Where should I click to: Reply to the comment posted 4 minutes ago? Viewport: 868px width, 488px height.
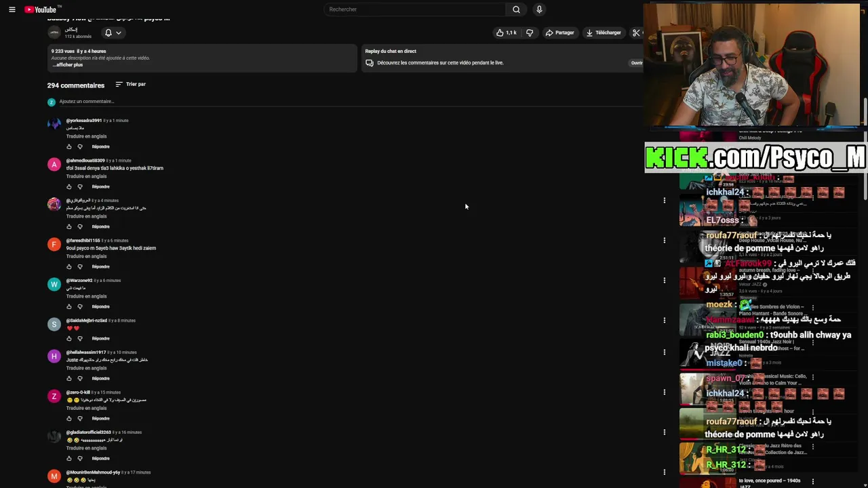pos(100,226)
